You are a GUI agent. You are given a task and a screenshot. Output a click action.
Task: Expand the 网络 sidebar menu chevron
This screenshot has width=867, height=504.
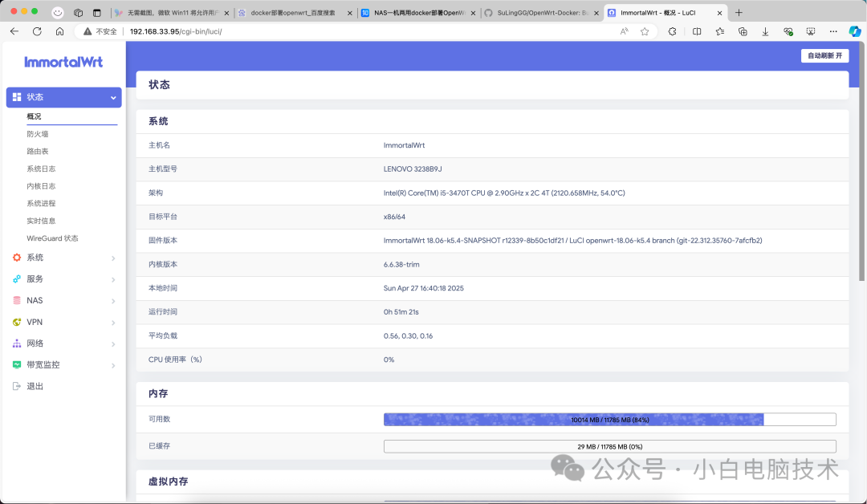[113, 344]
